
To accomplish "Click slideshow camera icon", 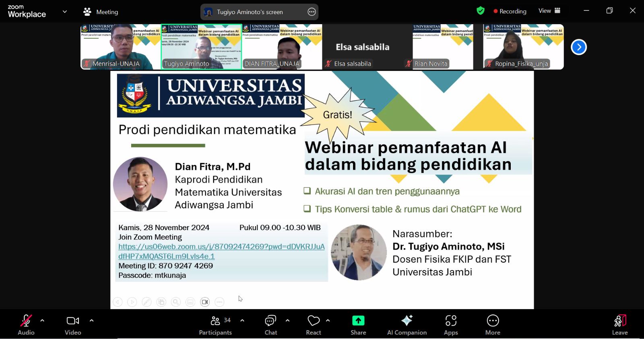I will point(205,302).
